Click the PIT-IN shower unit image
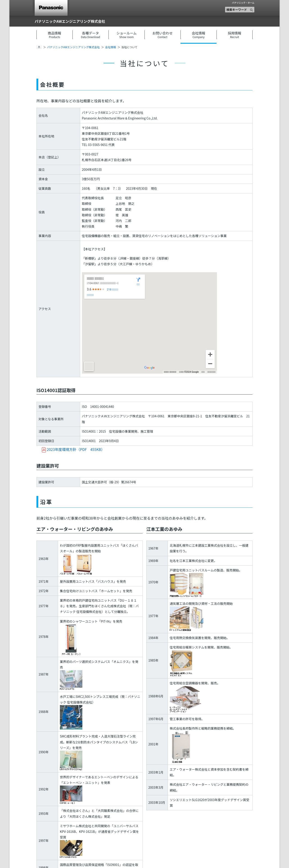Image resolution: width=289 pixels, height=868 pixels. point(71,640)
